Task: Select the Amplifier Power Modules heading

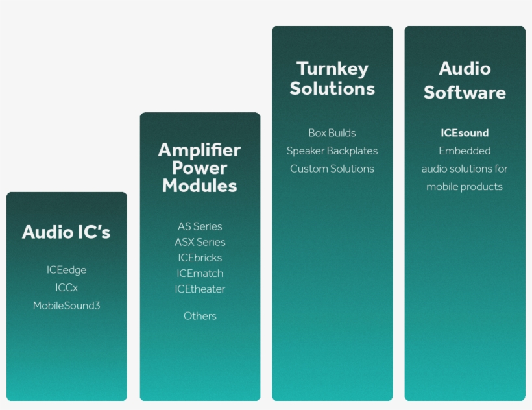Action: 200,168
